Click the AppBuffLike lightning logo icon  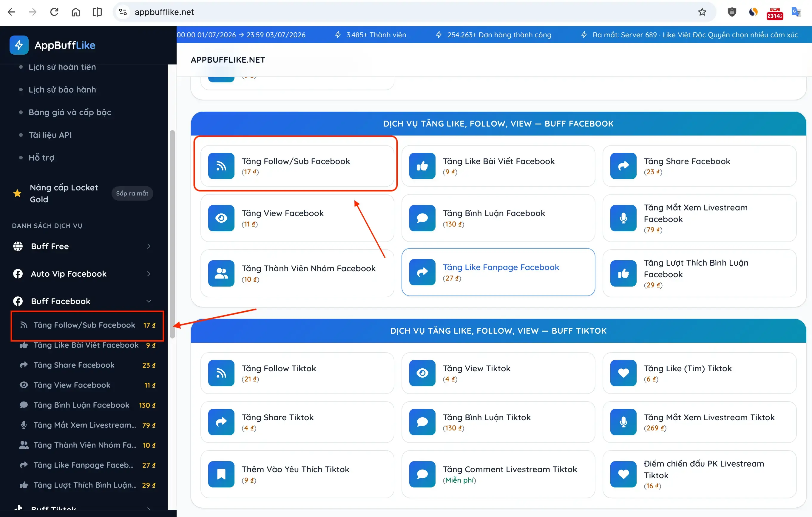pos(19,45)
